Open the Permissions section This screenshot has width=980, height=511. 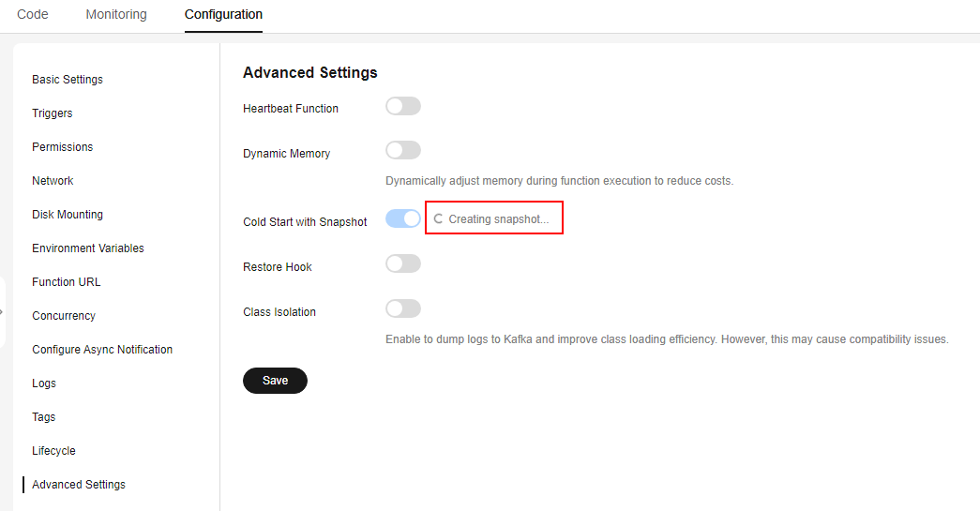63,147
